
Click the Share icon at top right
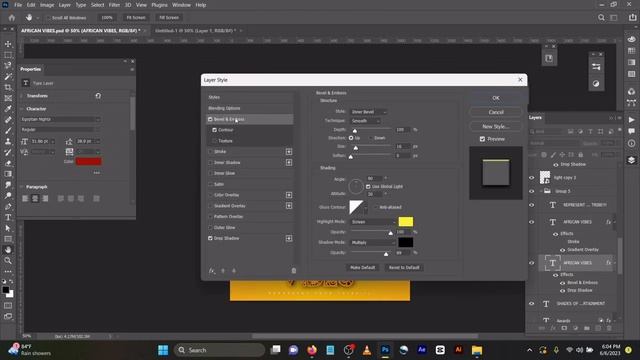(x=633, y=18)
